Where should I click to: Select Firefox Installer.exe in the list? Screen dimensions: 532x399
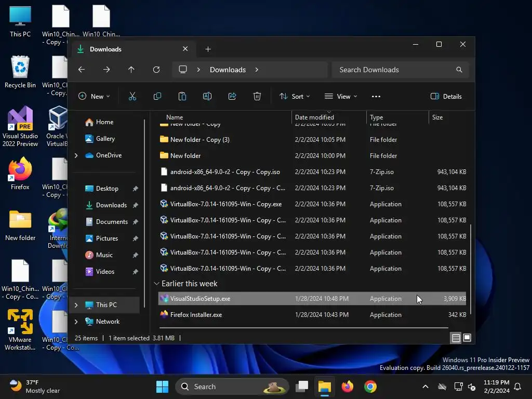coord(312,315)
